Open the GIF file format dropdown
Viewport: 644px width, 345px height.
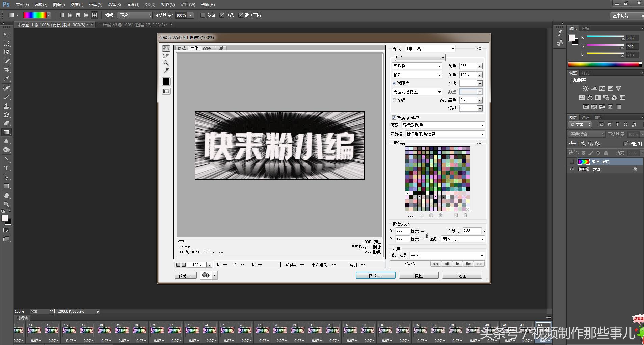tap(420, 57)
